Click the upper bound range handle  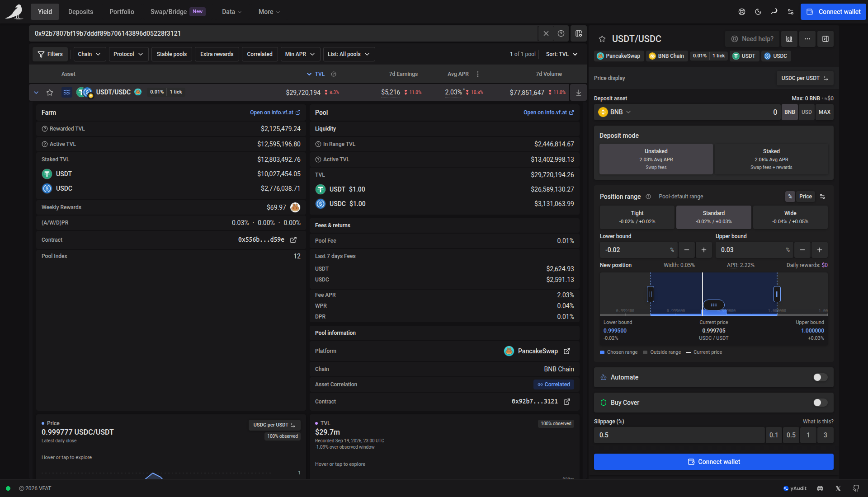(x=777, y=294)
